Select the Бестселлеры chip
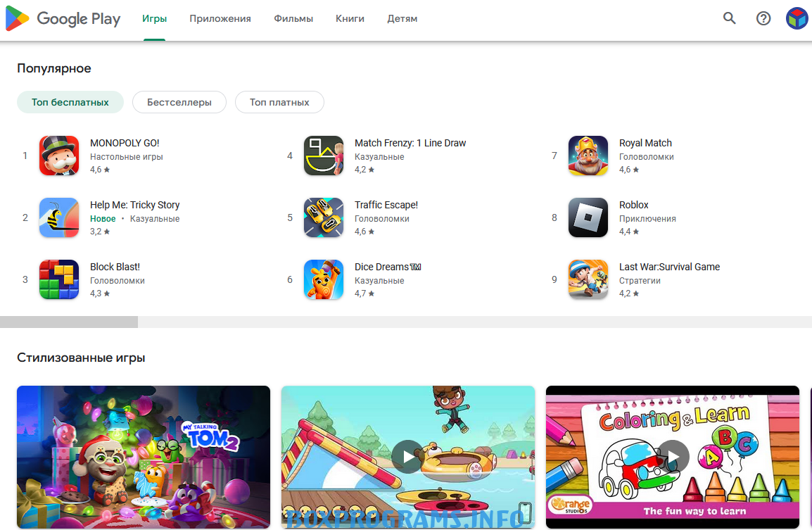Viewport: 812px width, 530px height. pyautogui.click(x=179, y=102)
